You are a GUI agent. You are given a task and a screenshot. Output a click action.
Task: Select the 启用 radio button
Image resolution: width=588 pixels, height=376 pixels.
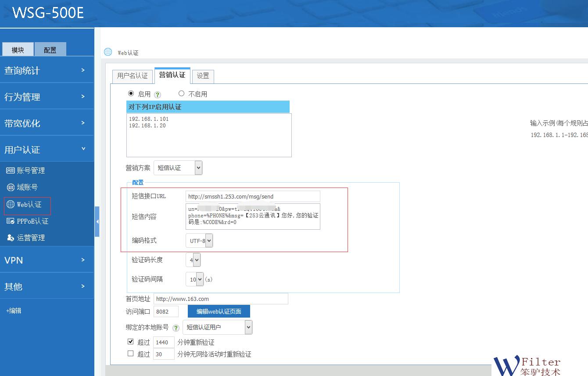click(x=131, y=94)
